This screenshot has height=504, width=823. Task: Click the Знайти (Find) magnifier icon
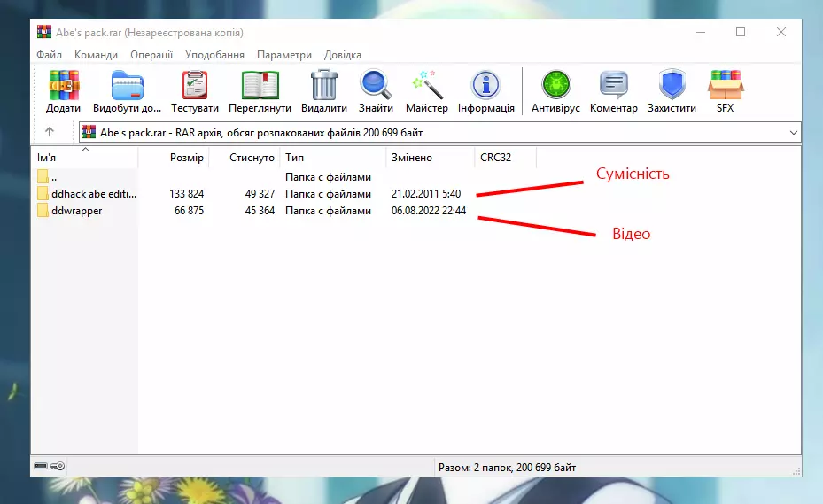click(x=376, y=85)
